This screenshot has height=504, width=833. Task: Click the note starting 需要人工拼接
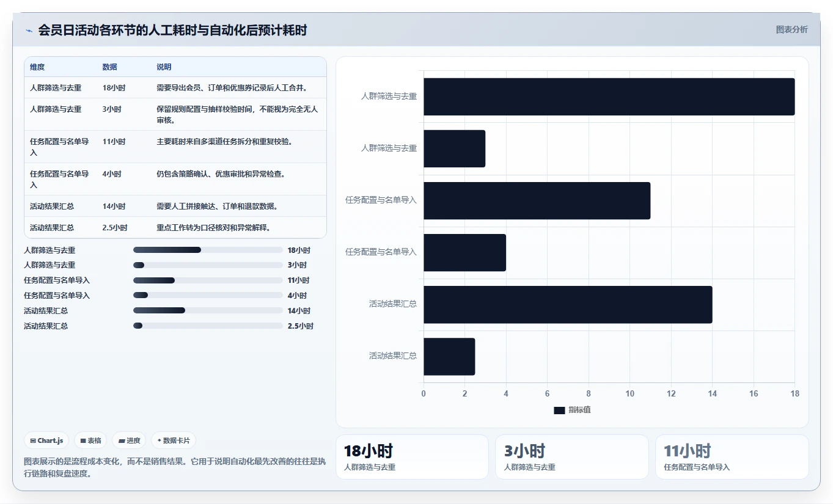tap(217, 206)
